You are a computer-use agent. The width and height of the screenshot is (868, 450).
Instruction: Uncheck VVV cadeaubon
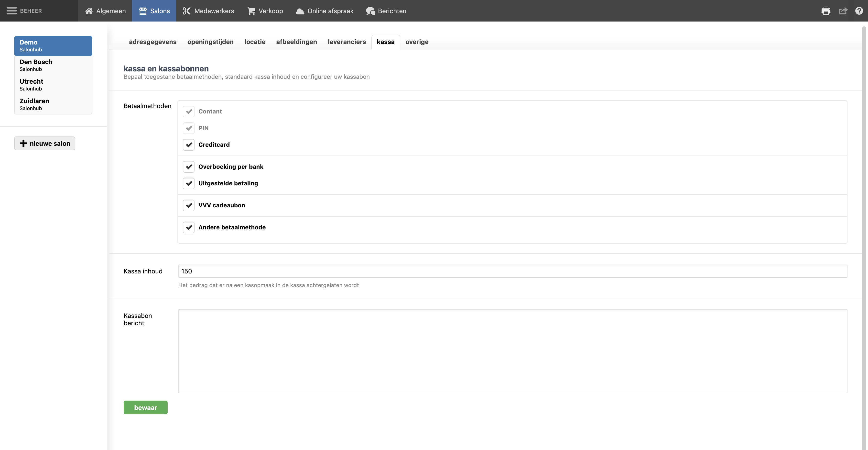click(189, 205)
